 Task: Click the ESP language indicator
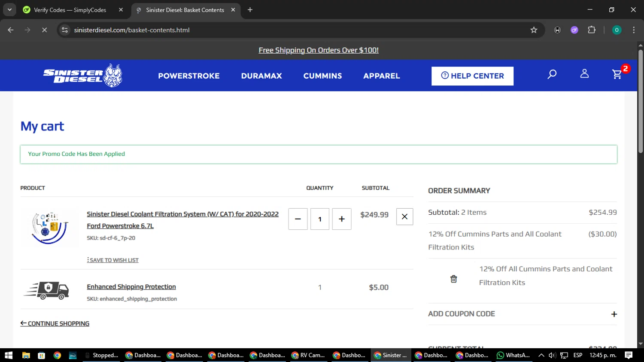[578, 355]
